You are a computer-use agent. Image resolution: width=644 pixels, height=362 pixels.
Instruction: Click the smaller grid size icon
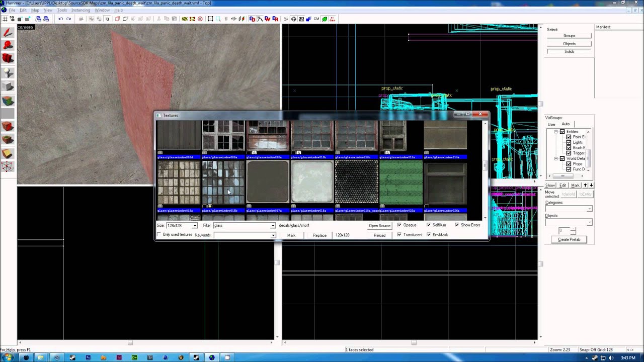[x=19, y=19]
